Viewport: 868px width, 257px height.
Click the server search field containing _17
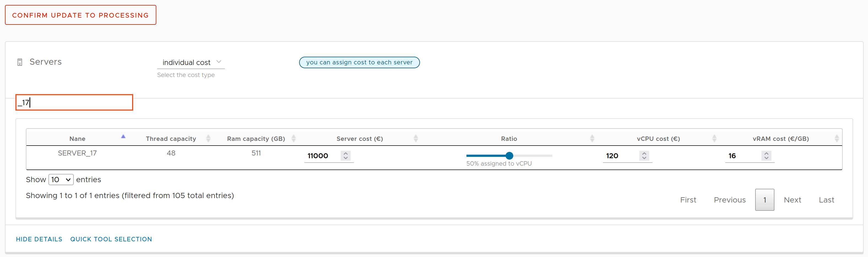click(x=75, y=102)
